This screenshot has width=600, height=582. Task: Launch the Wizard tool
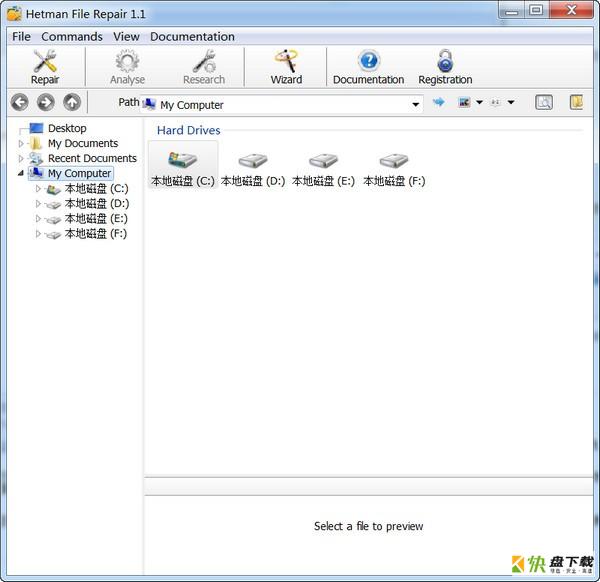click(x=286, y=67)
